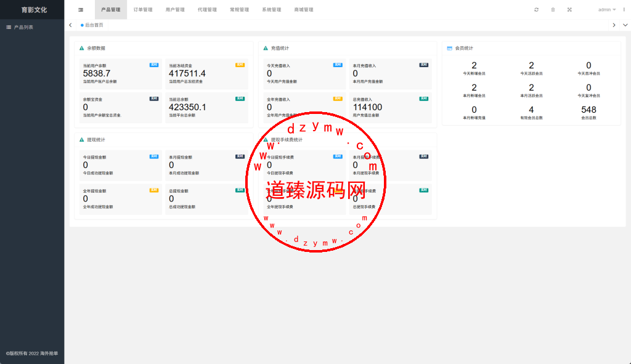
Task: Click the 本月提现金额 card
Action: pyautogui.click(x=206, y=165)
